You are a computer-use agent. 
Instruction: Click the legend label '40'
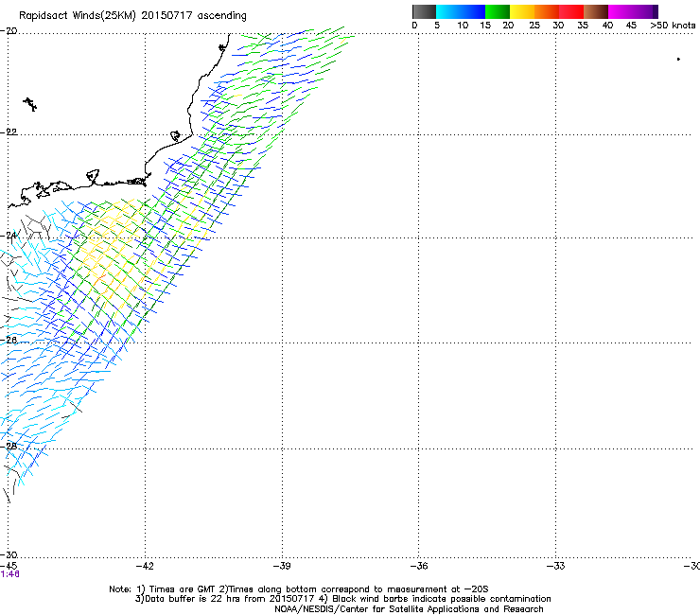607,26
